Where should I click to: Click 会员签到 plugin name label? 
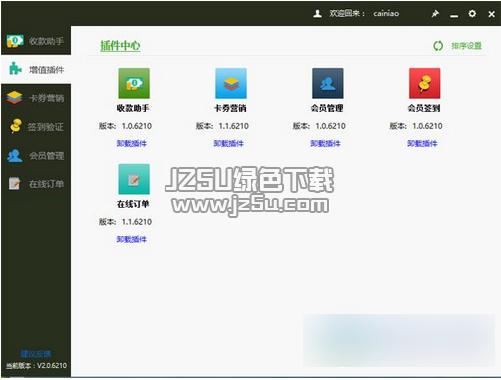(424, 108)
